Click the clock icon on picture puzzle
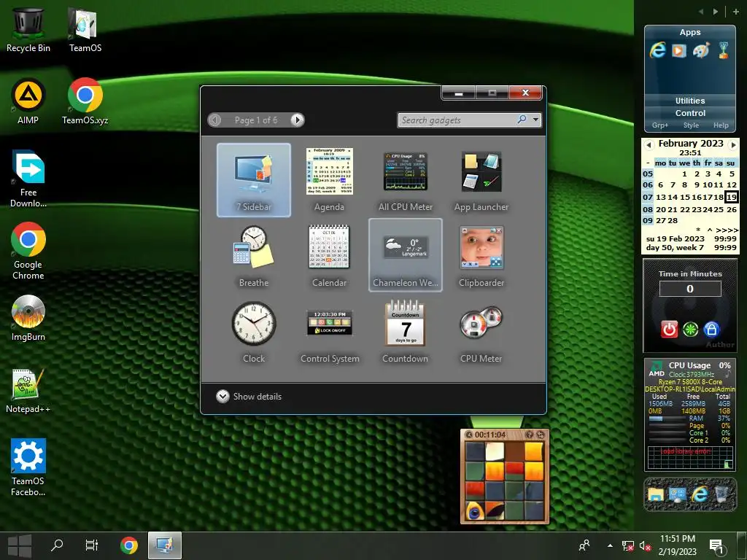Image resolution: width=747 pixels, height=560 pixels. tap(469, 435)
